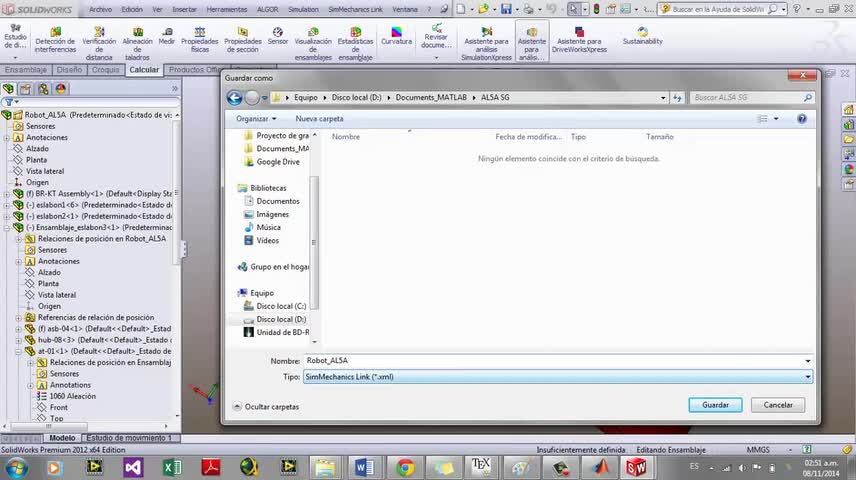The height and width of the screenshot is (480, 856).
Task: Launch Asistente para análisis SimulationXpress
Action: [x=486, y=44]
